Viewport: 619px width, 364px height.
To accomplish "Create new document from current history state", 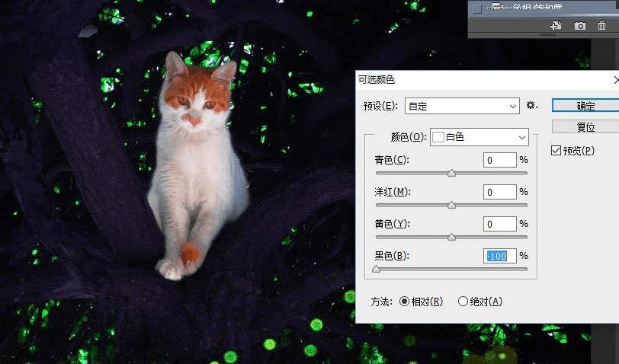I will pyautogui.click(x=556, y=26).
